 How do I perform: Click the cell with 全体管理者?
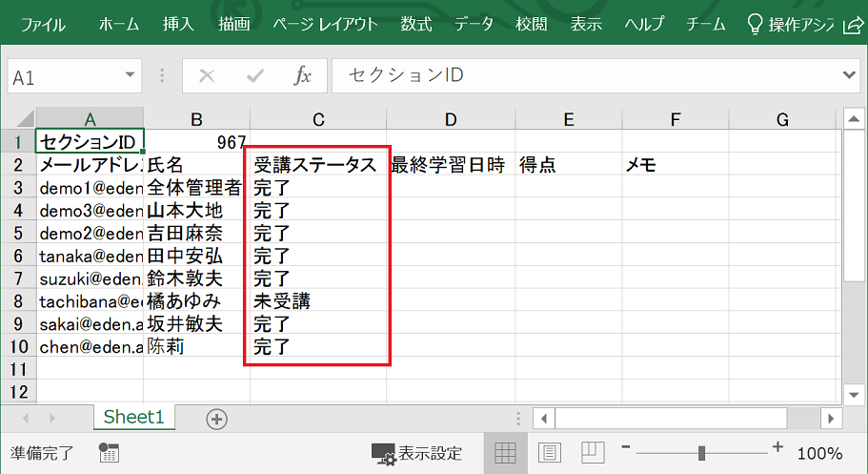point(196,187)
